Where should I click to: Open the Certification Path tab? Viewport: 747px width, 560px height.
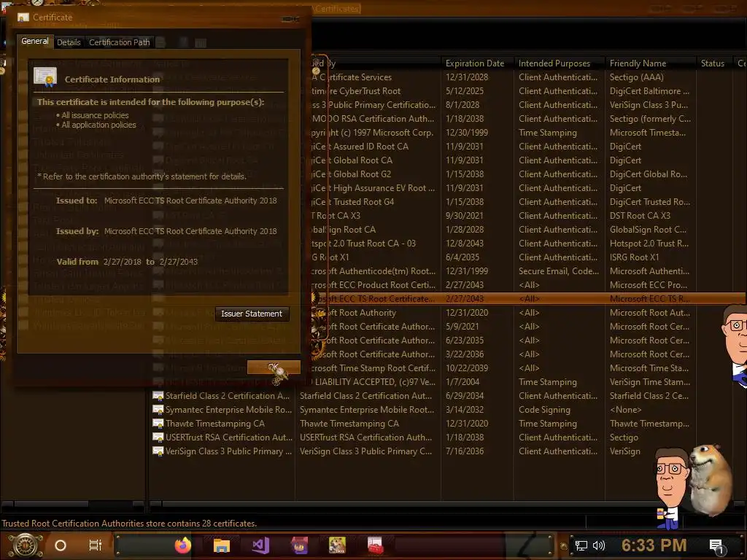click(119, 42)
